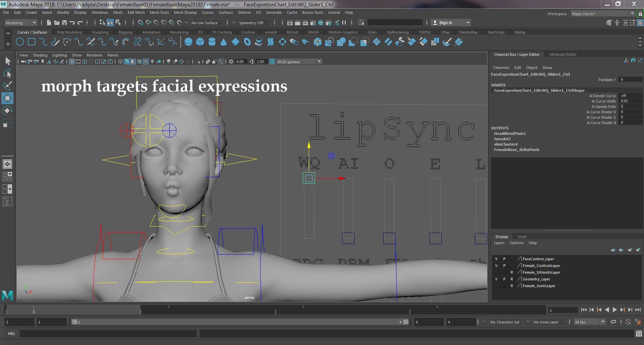Create a NURBS sphere from the shelf
The image size is (644, 345).
(x=188, y=42)
